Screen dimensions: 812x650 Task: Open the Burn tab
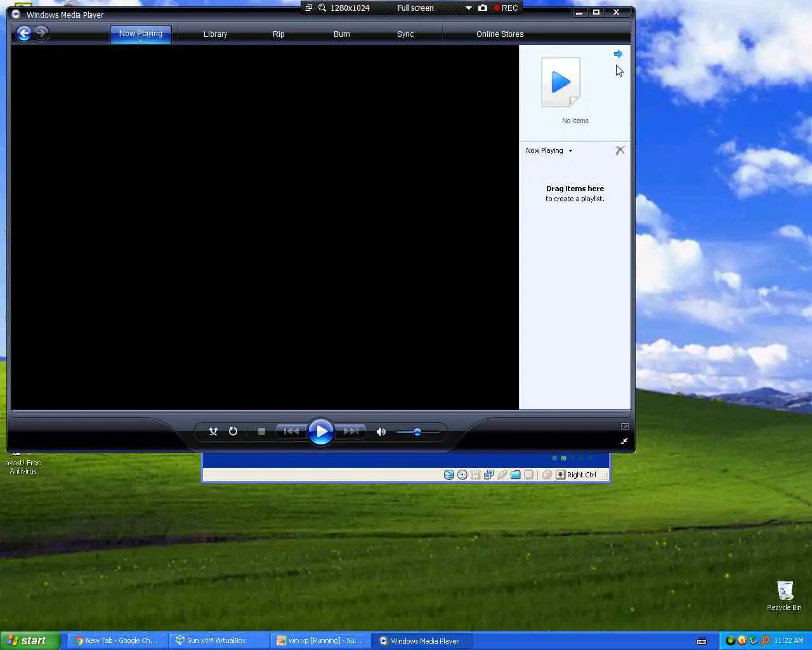click(342, 34)
